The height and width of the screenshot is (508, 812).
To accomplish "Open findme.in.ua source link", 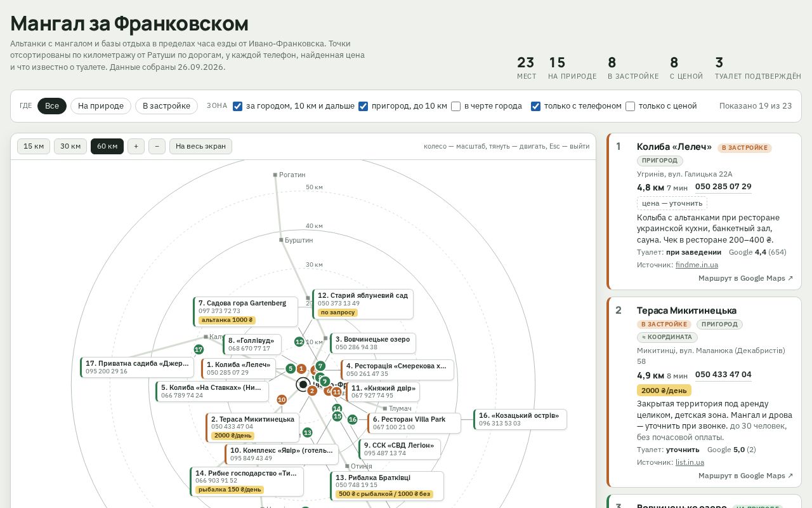I will point(697,265).
